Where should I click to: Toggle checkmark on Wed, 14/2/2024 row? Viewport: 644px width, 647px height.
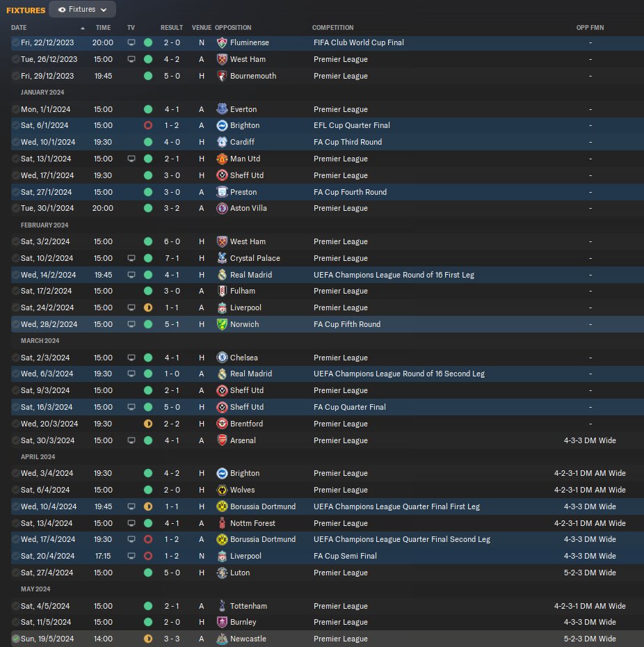pyautogui.click(x=15, y=275)
